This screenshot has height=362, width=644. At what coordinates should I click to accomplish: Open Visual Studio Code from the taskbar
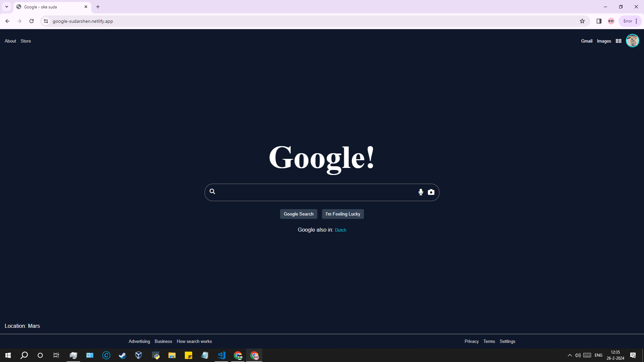point(221,355)
